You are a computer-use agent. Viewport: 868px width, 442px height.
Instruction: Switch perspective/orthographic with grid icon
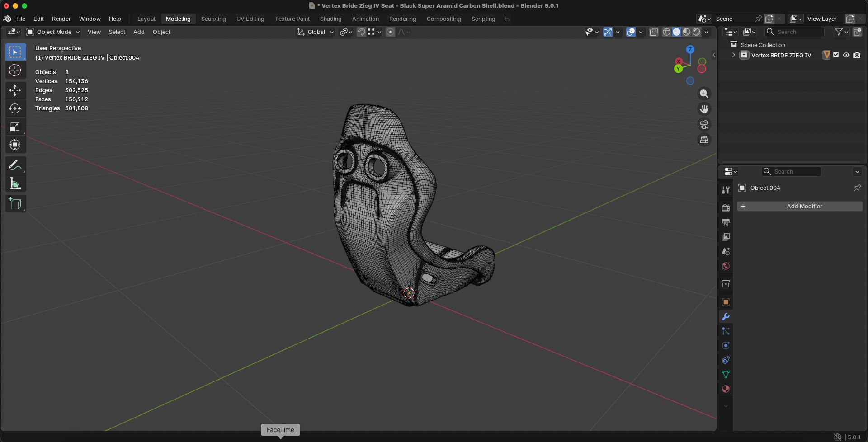(x=704, y=140)
